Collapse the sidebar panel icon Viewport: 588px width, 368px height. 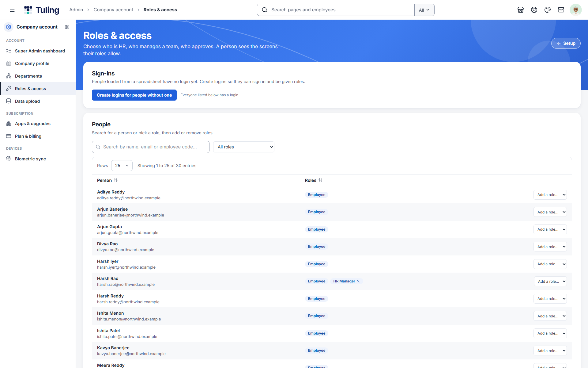pyautogui.click(x=67, y=27)
